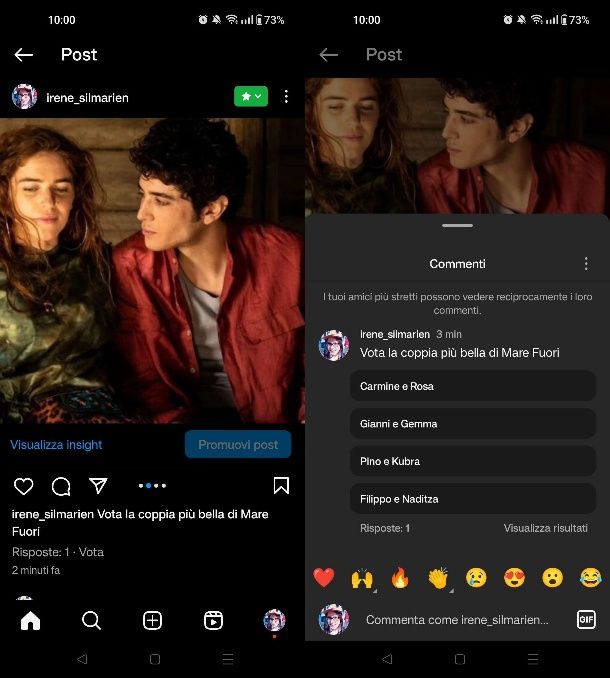Tap the avatar beside the comment input field

pos(334,619)
